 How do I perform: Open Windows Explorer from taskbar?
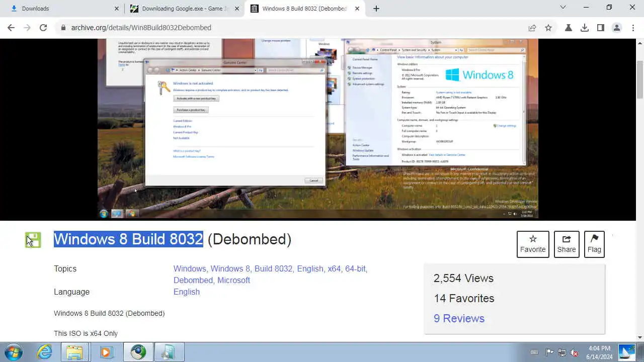75,352
